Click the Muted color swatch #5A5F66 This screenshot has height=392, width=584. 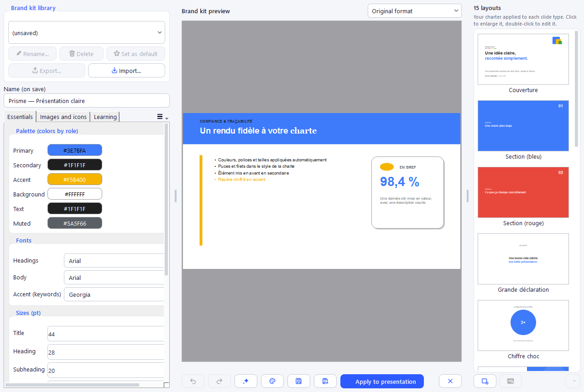pyautogui.click(x=75, y=223)
